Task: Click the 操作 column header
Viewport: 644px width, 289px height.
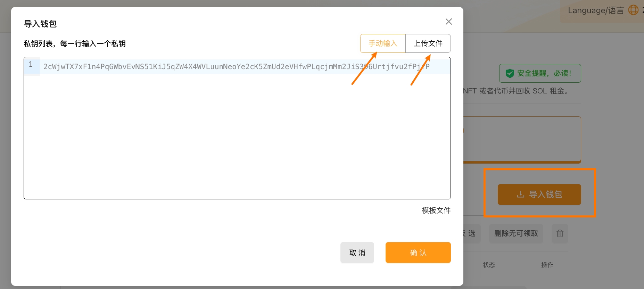Action: pyautogui.click(x=547, y=265)
